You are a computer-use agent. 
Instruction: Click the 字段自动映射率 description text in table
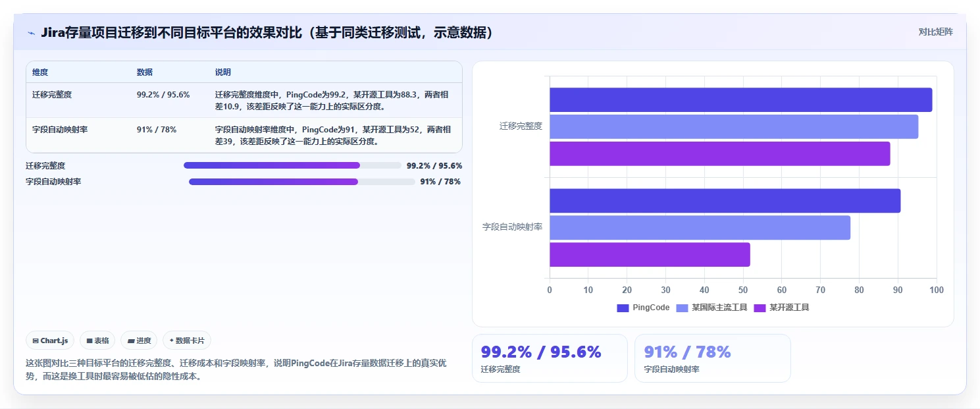[x=334, y=135]
